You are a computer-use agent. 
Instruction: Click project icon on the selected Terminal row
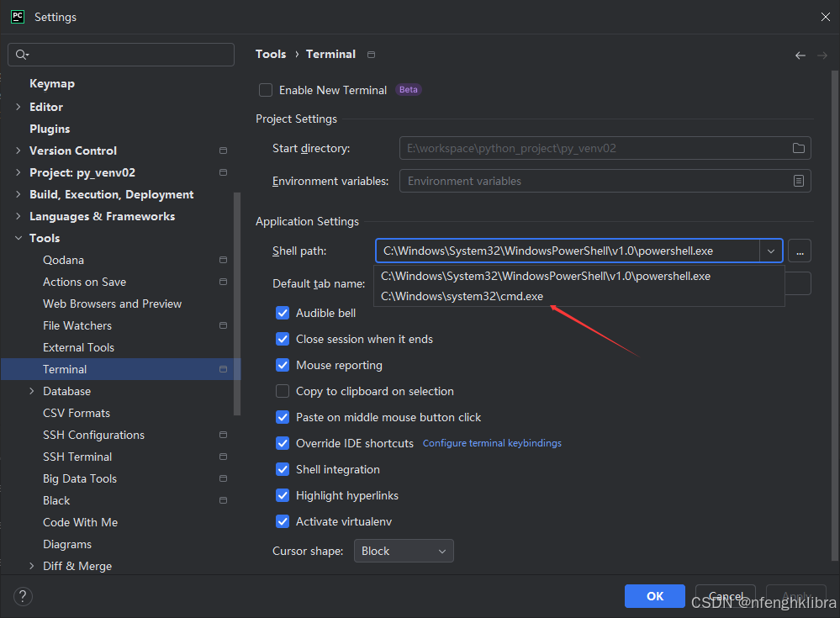click(x=224, y=369)
